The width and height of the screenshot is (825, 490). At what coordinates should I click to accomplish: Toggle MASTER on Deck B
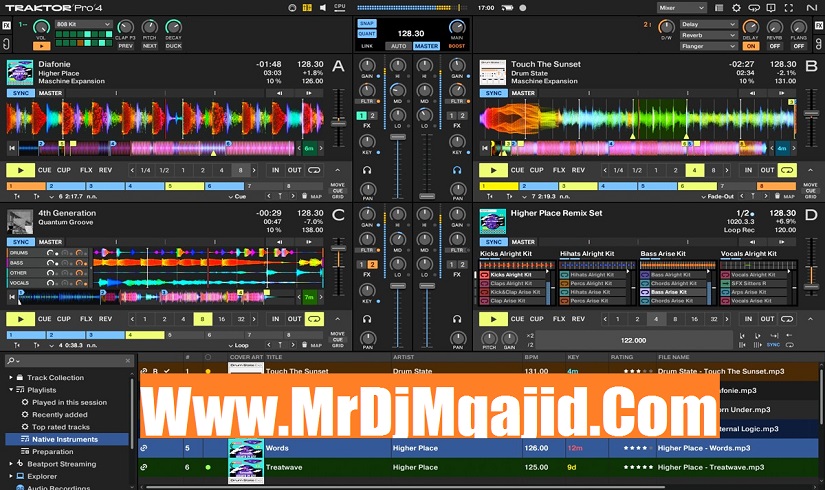pos(523,93)
